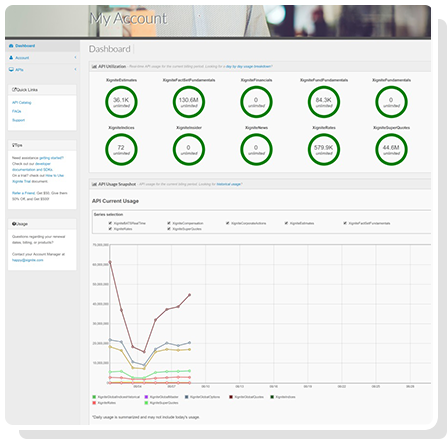The width and height of the screenshot is (447, 439).
Task: Click the XigniteRates red legend swatch
Action: tap(94, 403)
